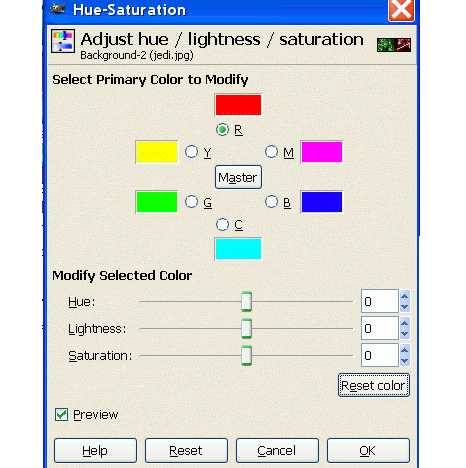Increase Hue value with up arrow
This screenshot has width=466, height=468.
(405, 296)
